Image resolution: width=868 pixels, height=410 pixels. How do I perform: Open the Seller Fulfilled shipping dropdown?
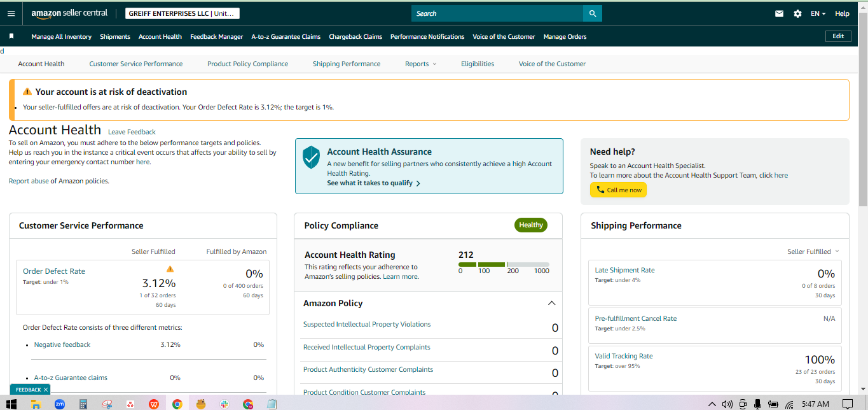pos(813,251)
